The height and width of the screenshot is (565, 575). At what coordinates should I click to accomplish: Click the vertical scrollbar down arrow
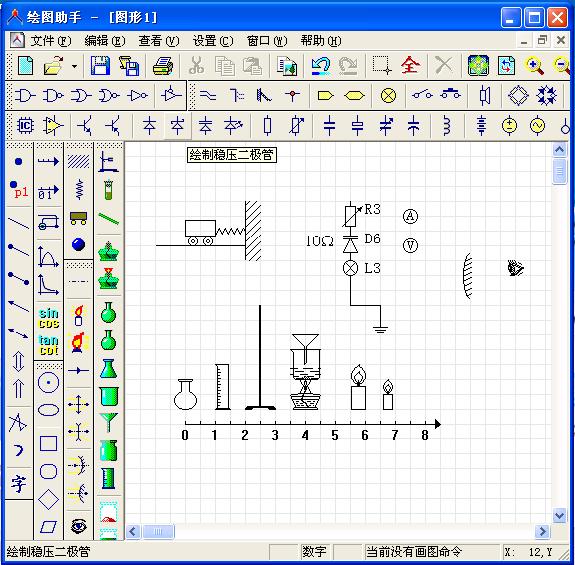(x=559, y=516)
